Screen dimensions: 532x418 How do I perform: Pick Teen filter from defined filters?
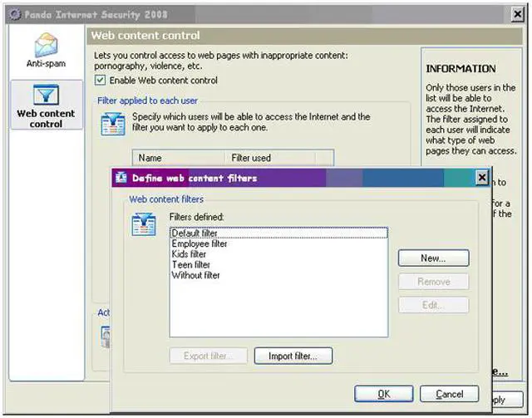[x=191, y=265]
